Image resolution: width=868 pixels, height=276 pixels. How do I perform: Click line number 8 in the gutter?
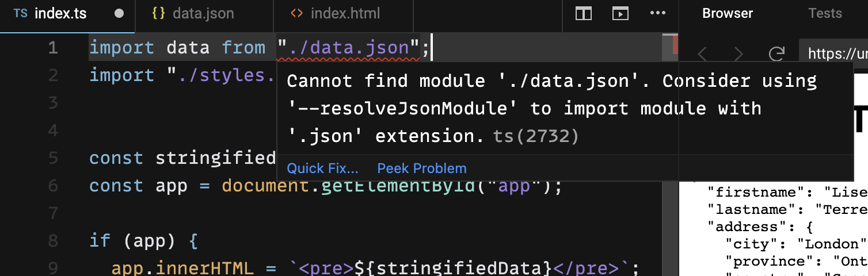pyautogui.click(x=52, y=240)
